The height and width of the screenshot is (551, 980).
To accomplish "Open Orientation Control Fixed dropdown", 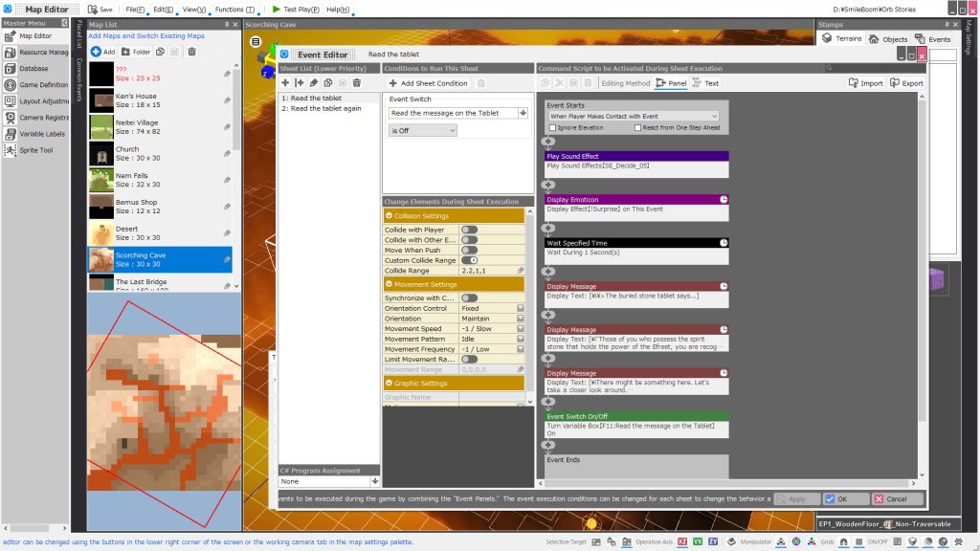I will pyautogui.click(x=520, y=308).
